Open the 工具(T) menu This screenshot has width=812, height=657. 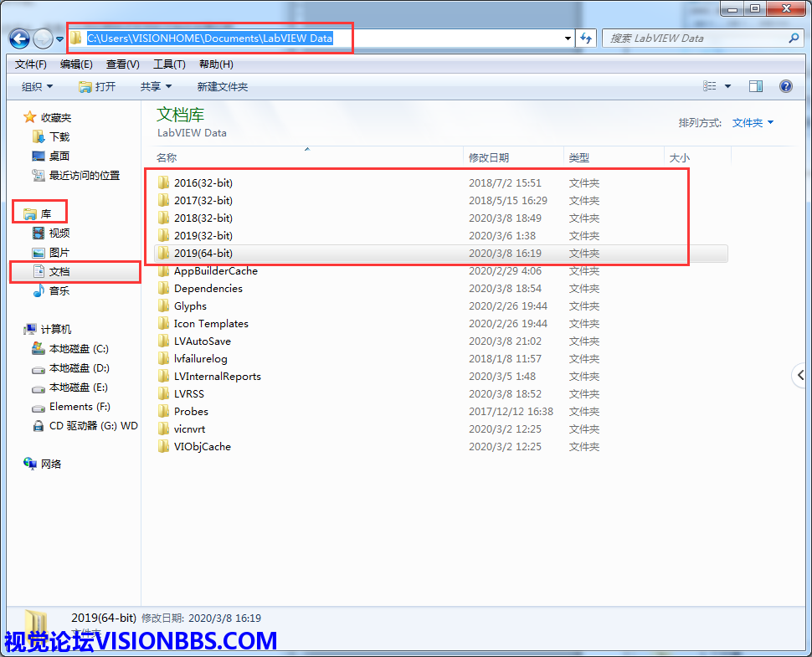pyautogui.click(x=168, y=64)
